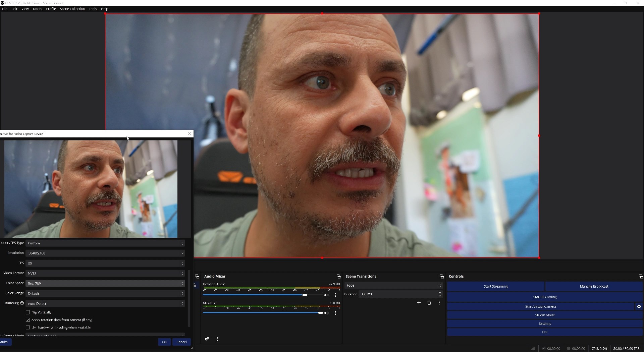
Task: Open the Video Format NV12 dropdown
Action: tap(105, 273)
